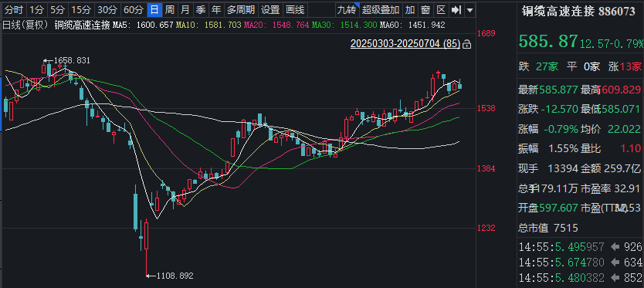Switch to 季 quarterly period tab
This screenshot has height=288, width=644.
click(201, 9)
